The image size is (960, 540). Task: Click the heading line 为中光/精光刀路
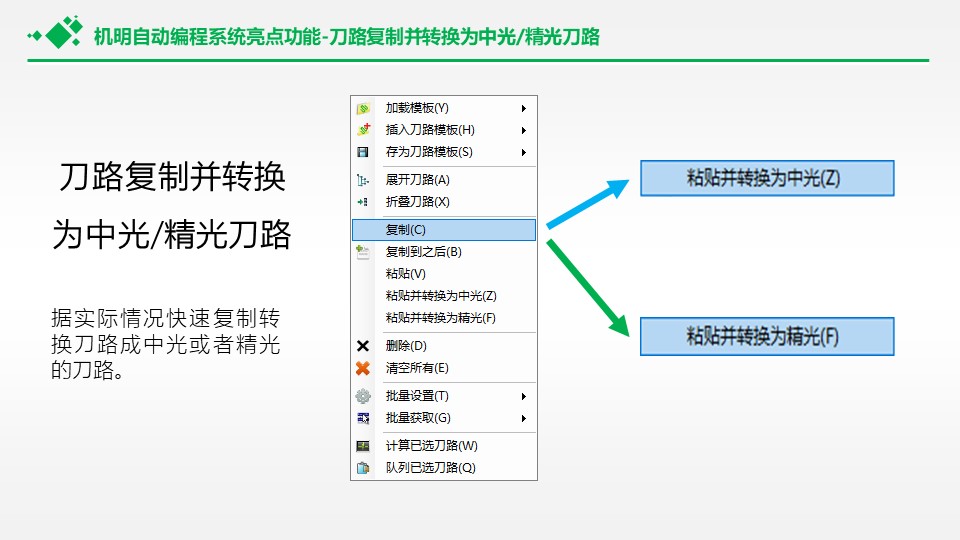[171, 234]
